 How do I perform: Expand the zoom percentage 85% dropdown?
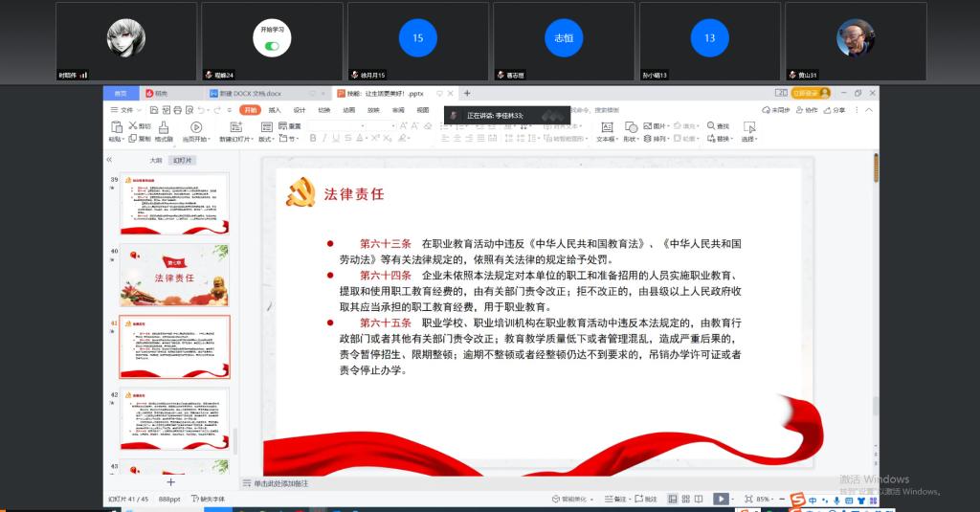click(773, 499)
